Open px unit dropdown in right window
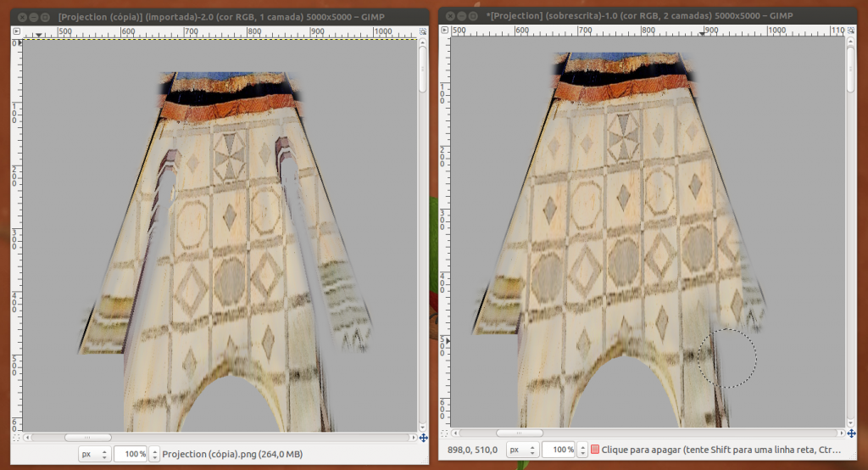The width and height of the screenshot is (868, 470). point(520,449)
